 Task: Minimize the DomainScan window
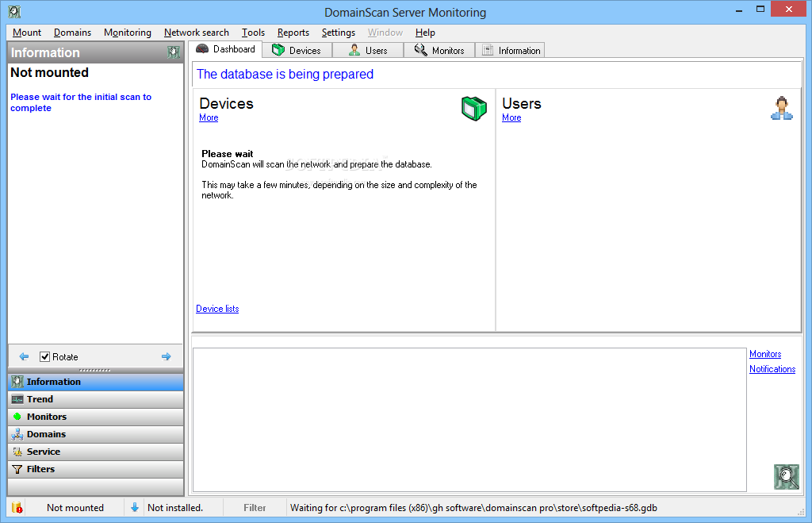[x=740, y=10]
